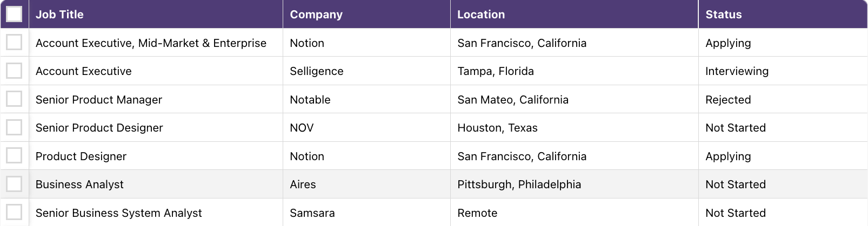Select checkbox for Product Designer row
The width and height of the screenshot is (868, 226).
[14, 156]
